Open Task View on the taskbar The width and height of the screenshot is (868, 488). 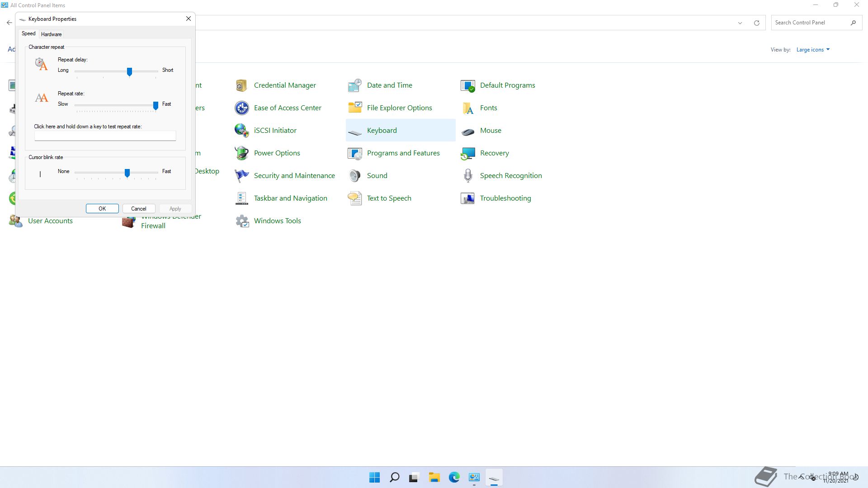(x=414, y=477)
